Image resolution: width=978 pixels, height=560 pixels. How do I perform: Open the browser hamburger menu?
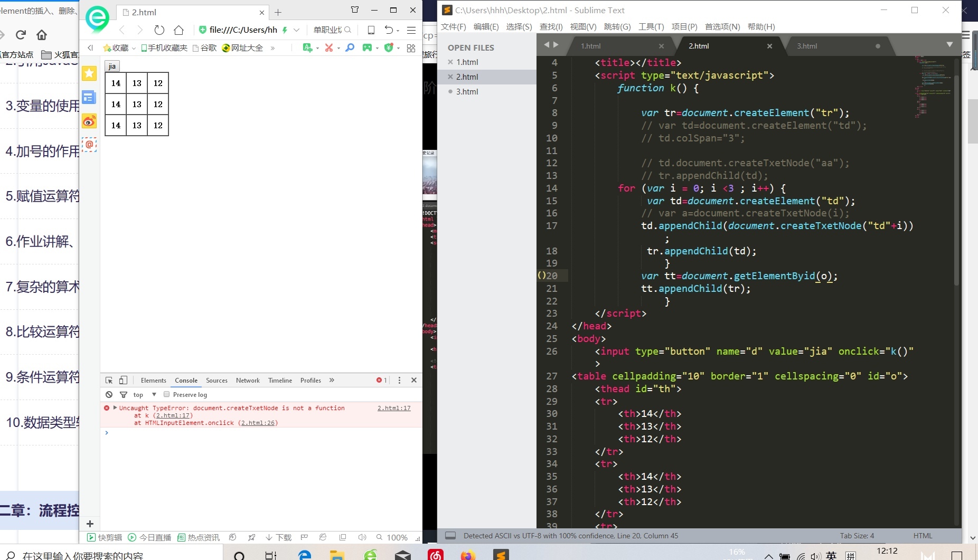(x=411, y=30)
